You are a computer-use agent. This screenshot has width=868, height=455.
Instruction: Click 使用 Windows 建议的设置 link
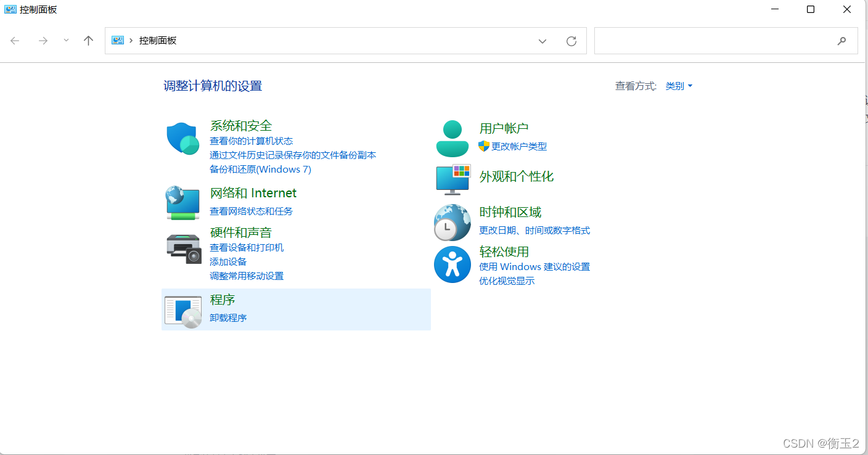coord(534,267)
